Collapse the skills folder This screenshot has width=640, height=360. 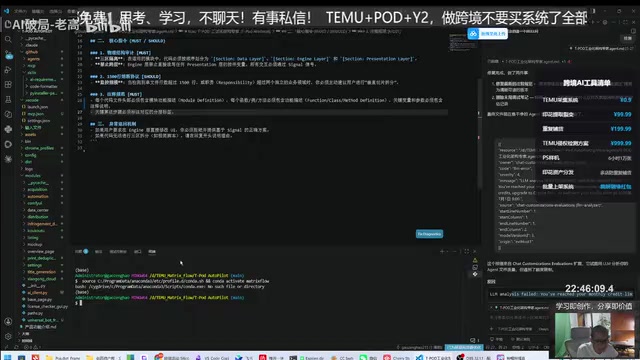[x=32, y=72]
